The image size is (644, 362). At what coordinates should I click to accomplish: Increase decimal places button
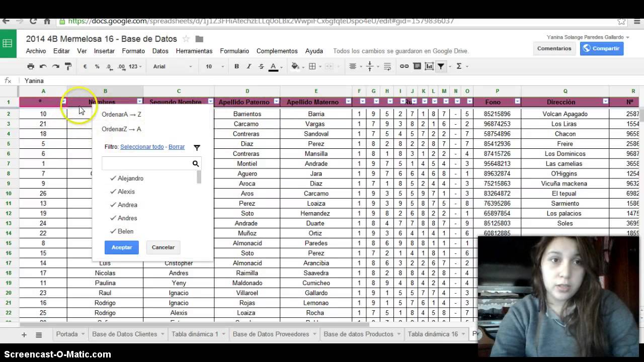pyautogui.click(x=121, y=66)
